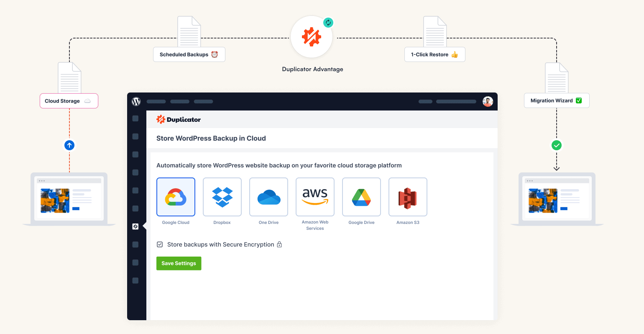Click the document icon above Cloud Storage
The height and width of the screenshot is (334, 644).
pos(69,78)
